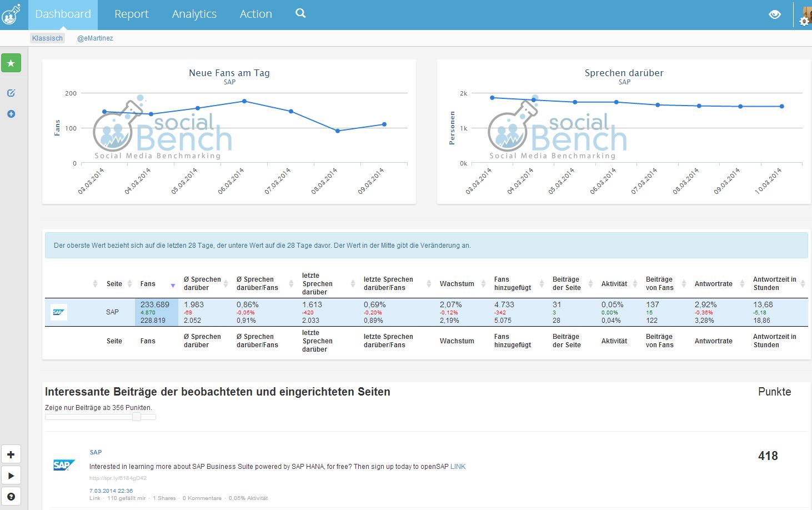Open the LINK hyperlink in SAP post
812x510 pixels.
point(458,467)
